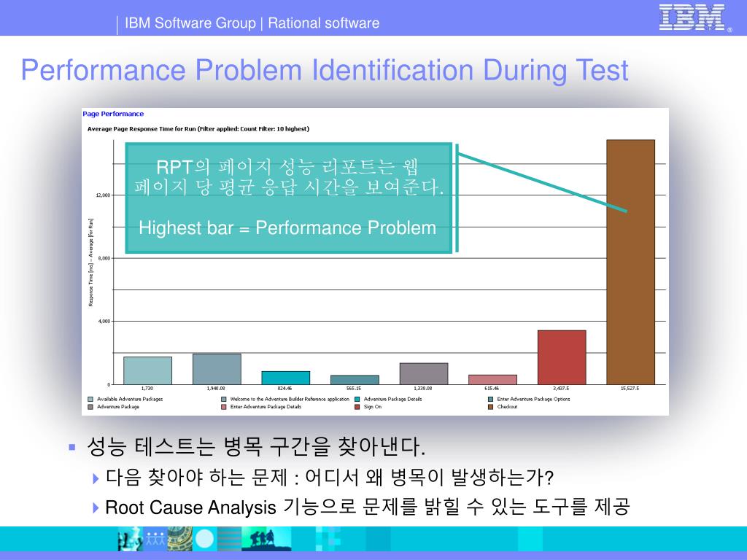Click the footer photo strip thumbnail
747x560 pixels.
coord(204,539)
